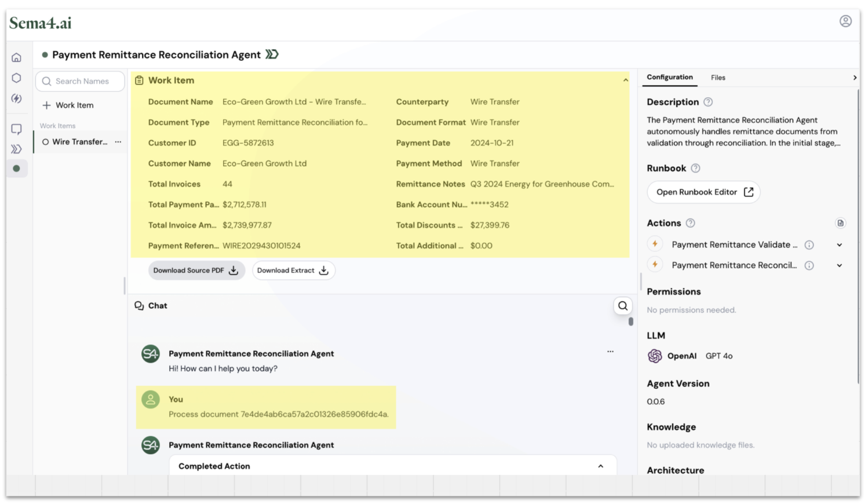Click the Customer Name value Eco-Green Growth Ltd
Viewport: 868px width, 504px height.
pos(264,164)
